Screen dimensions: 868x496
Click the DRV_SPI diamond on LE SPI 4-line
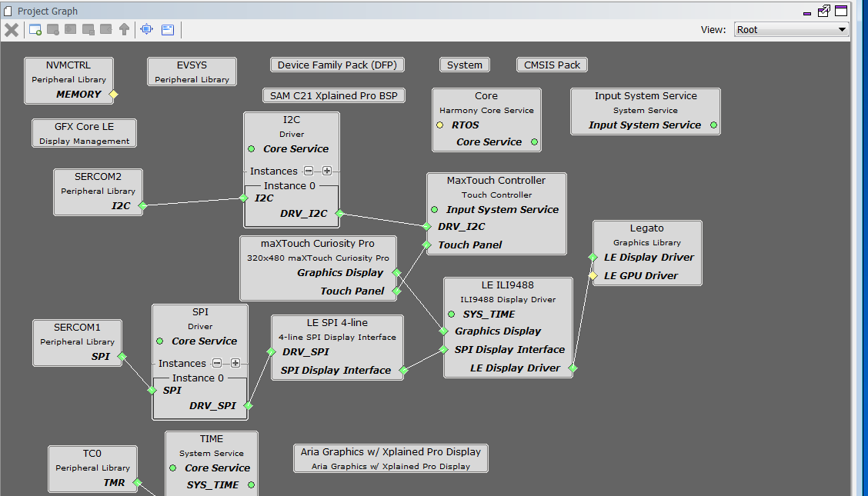[x=271, y=351]
